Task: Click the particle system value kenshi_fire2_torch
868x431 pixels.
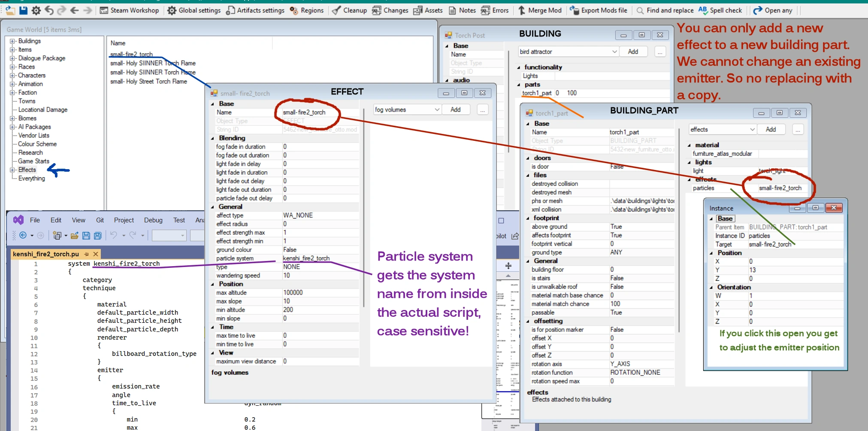Action: [320, 258]
